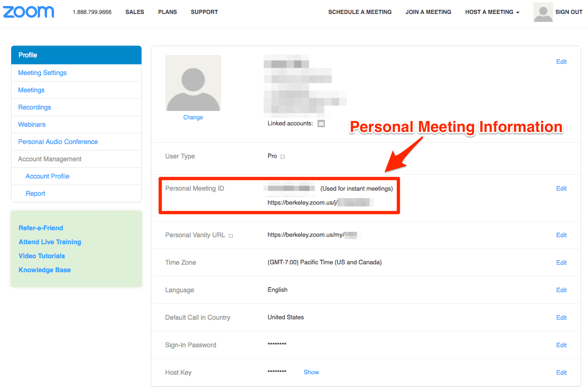Edit the Time Zone setting
Image resolution: width=588 pixels, height=392 pixels.
pos(561,263)
